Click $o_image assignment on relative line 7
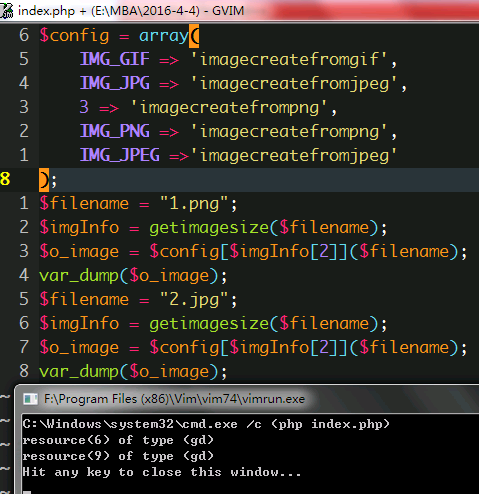The height and width of the screenshot is (494, 479). (79, 348)
